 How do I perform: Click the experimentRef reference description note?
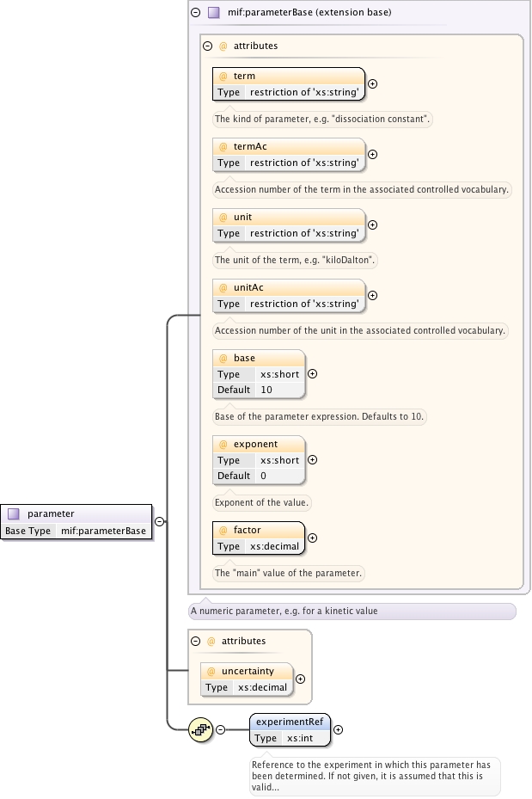tap(375, 776)
